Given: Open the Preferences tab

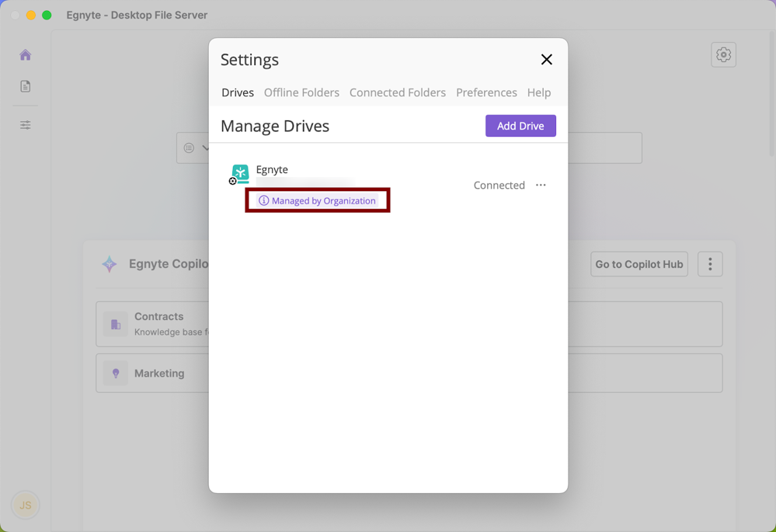Looking at the screenshot, I should pos(486,92).
